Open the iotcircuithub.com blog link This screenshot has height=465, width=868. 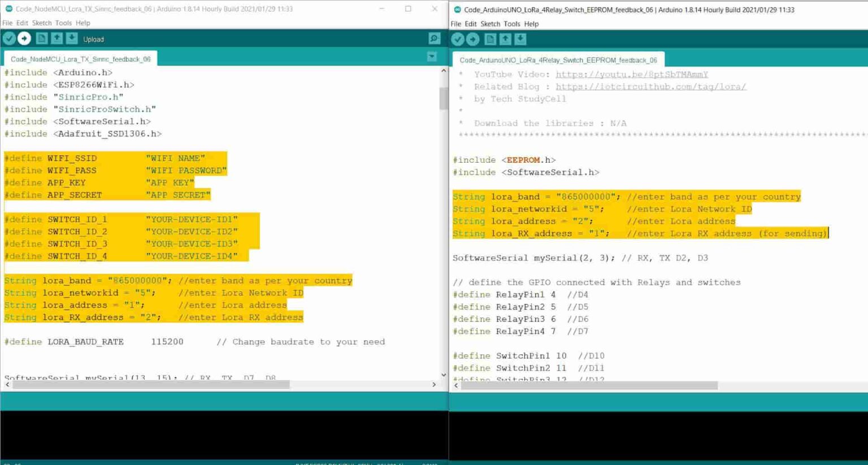pyautogui.click(x=650, y=86)
